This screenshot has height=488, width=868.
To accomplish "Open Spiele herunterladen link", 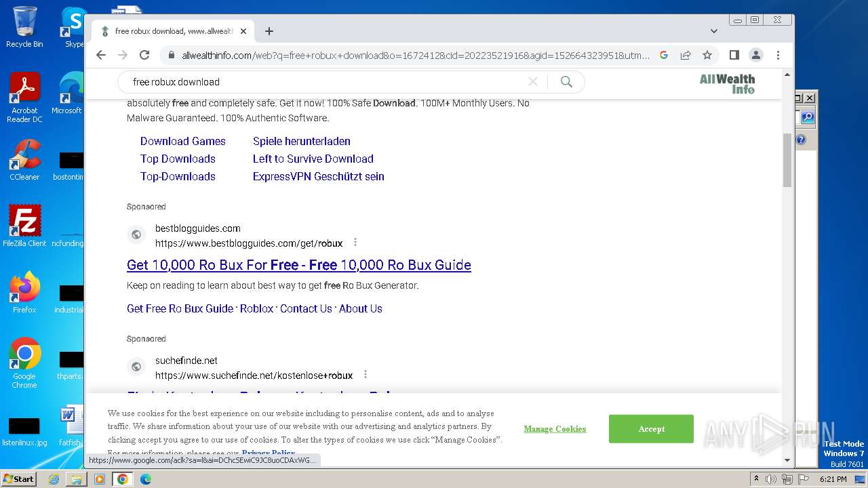I will (302, 141).
